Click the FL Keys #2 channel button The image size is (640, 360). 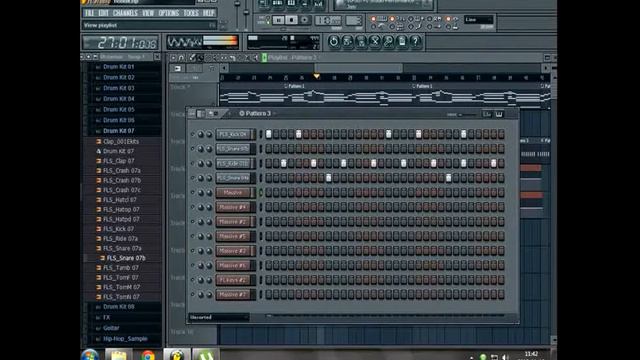[x=234, y=280]
